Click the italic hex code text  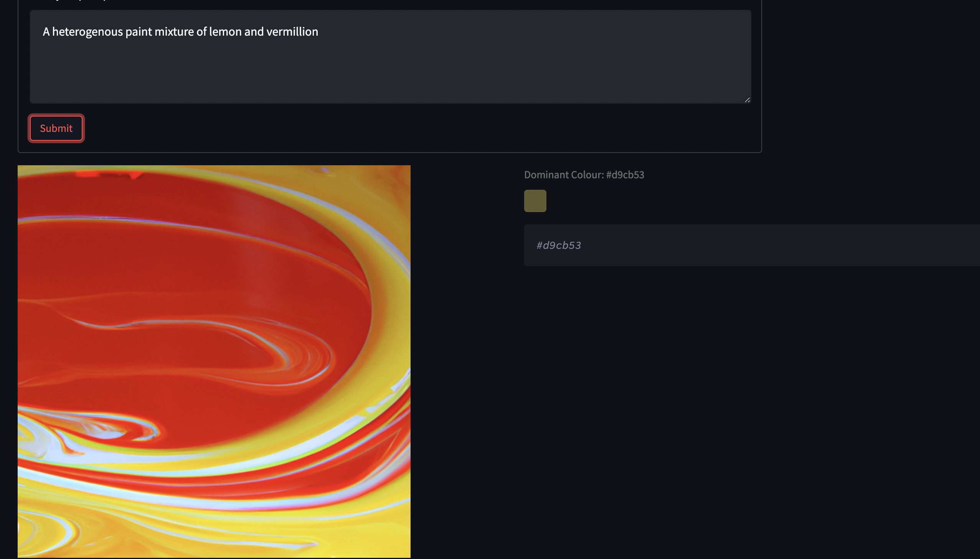[559, 245]
